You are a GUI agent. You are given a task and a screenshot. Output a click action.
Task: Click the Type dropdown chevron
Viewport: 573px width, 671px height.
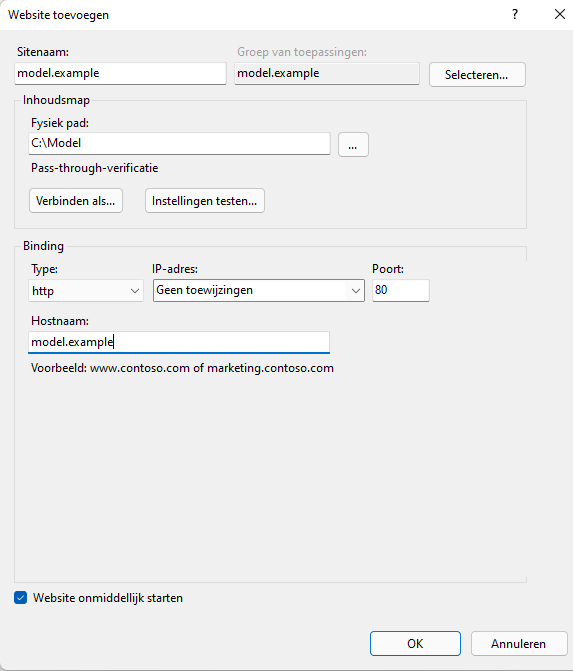(134, 291)
